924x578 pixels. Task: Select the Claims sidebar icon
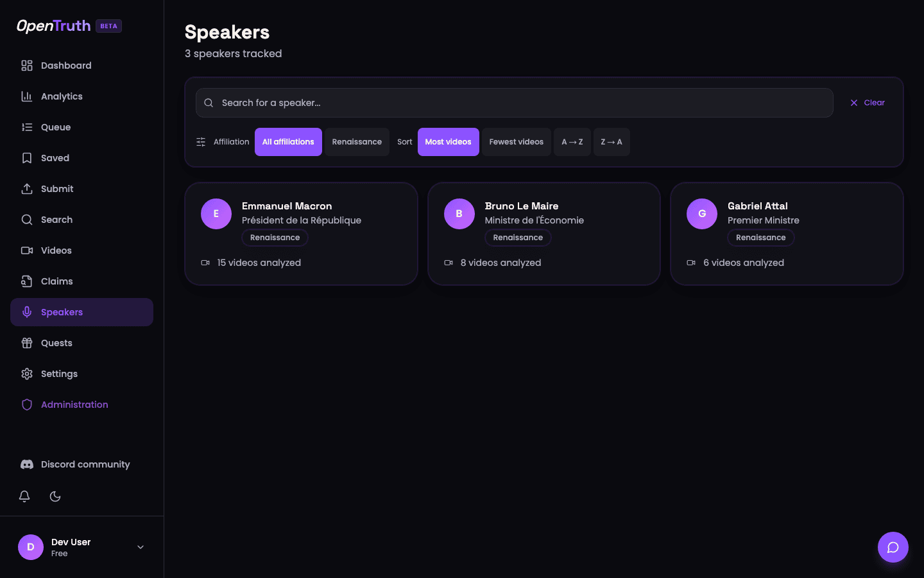(26, 281)
